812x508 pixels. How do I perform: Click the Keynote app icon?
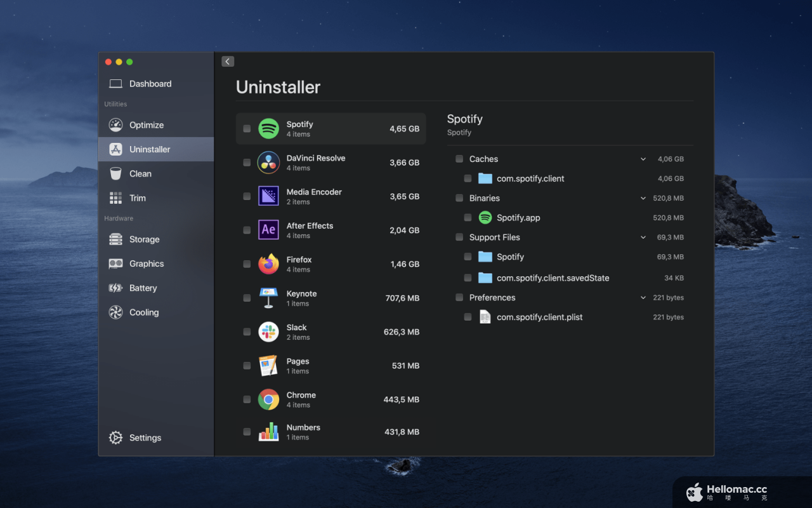[x=269, y=298]
